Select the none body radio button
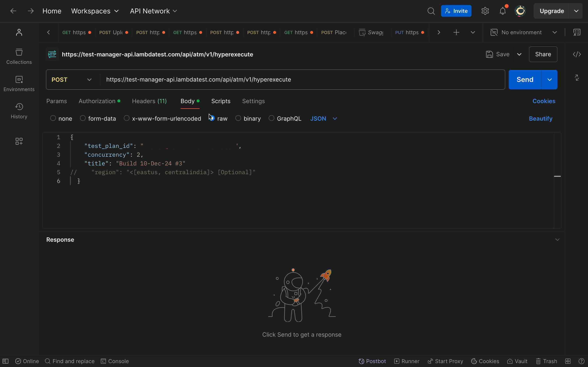This screenshot has width=588, height=367. point(53,118)
